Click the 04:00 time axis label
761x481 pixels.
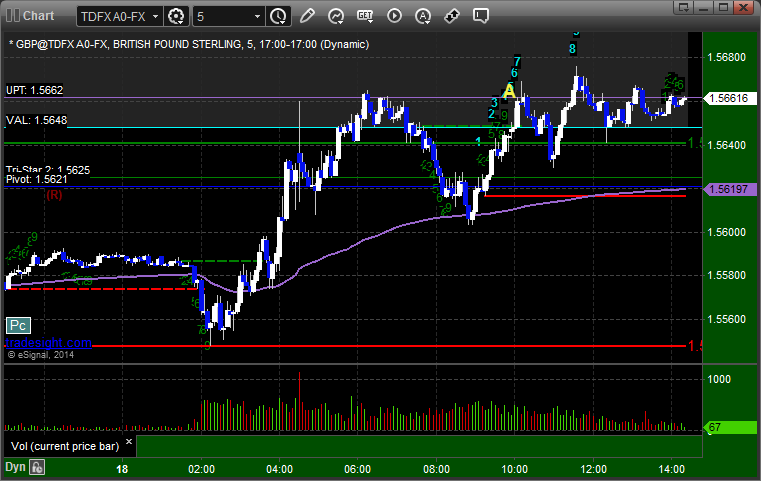tap(280, 469)
